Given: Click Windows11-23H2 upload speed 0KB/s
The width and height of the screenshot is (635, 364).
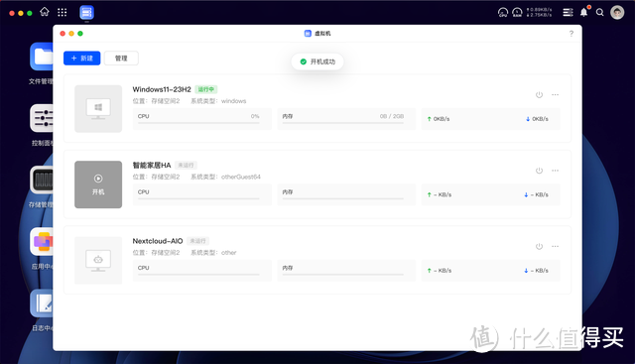Looking at the screenshot, I should coord(439,119).
